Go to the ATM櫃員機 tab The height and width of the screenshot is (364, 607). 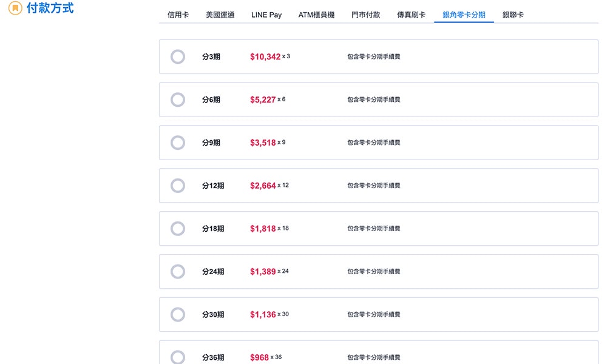[316, 15]
